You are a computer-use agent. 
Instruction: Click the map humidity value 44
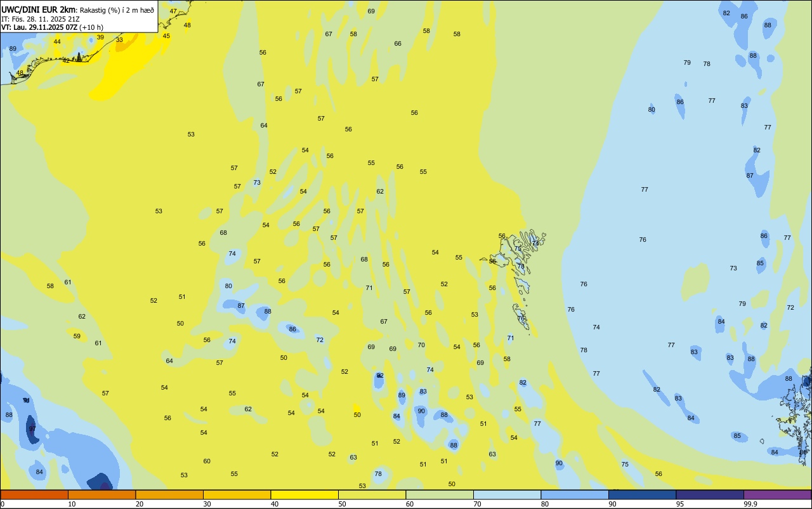click(57, 42)
